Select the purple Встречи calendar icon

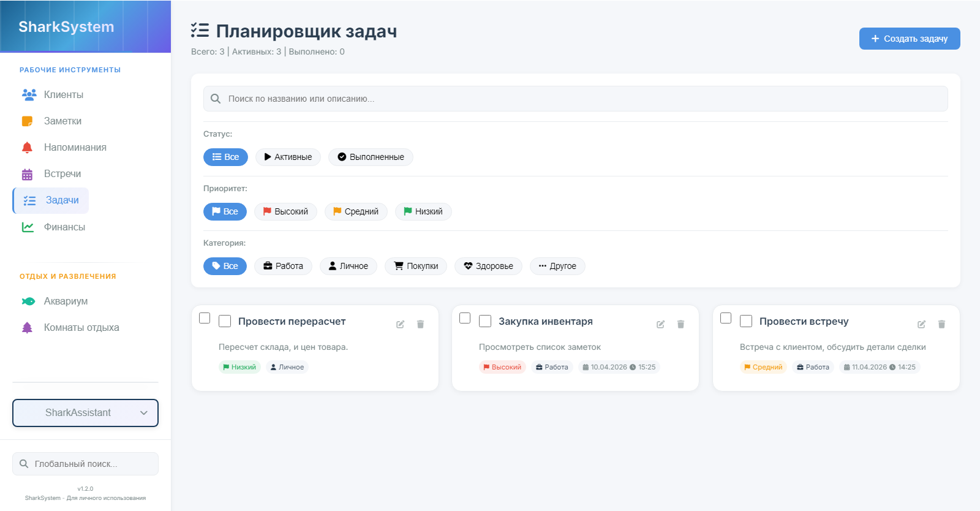[28, 174]
